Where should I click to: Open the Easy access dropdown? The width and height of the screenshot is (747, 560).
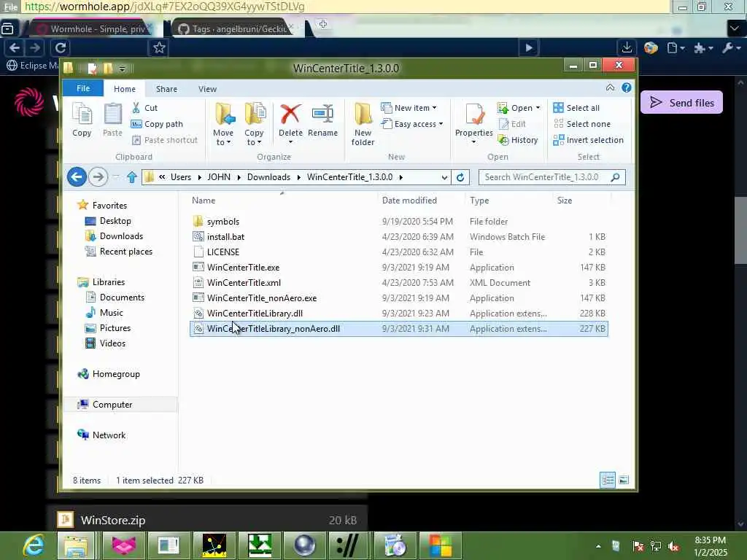413,124
